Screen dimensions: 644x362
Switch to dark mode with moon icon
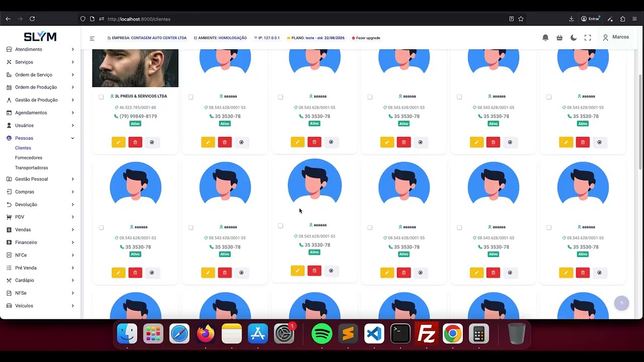click(574, 38)
